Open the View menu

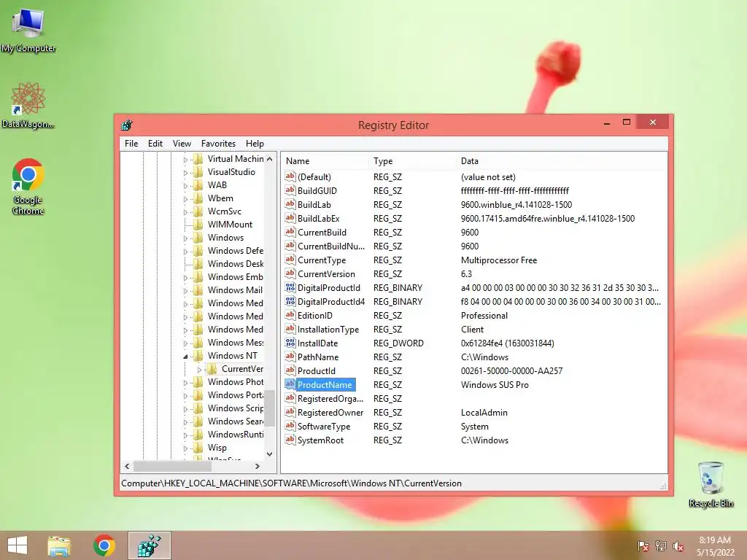tap(182, 144)
